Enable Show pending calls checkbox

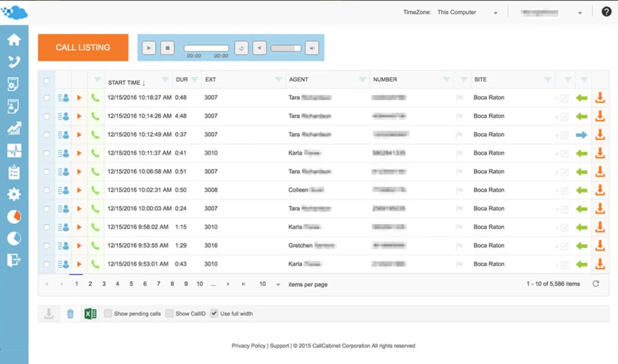(x=108, y=314)
